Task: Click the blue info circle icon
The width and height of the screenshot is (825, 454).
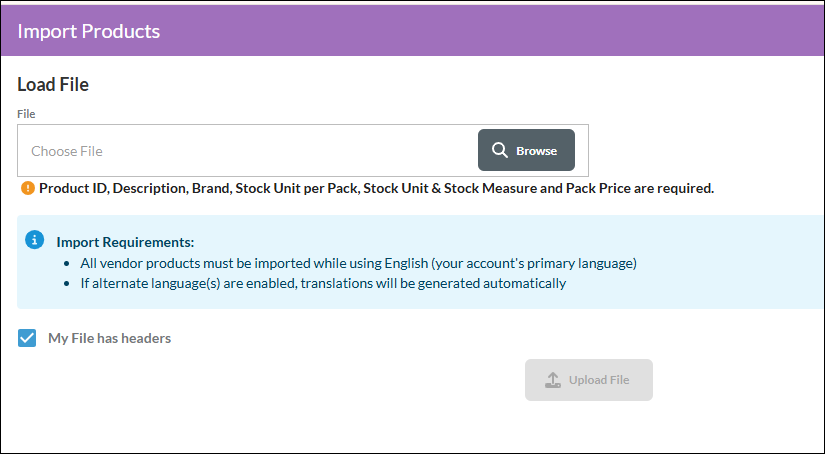Action: click(x=35, y=240)
